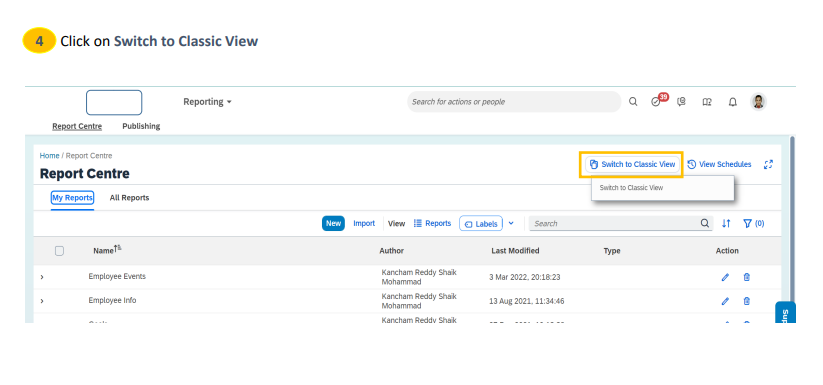The height and width of the screenshot is (385, 823).
Task: Expand the Employee Info row
Action: [42, 301]
